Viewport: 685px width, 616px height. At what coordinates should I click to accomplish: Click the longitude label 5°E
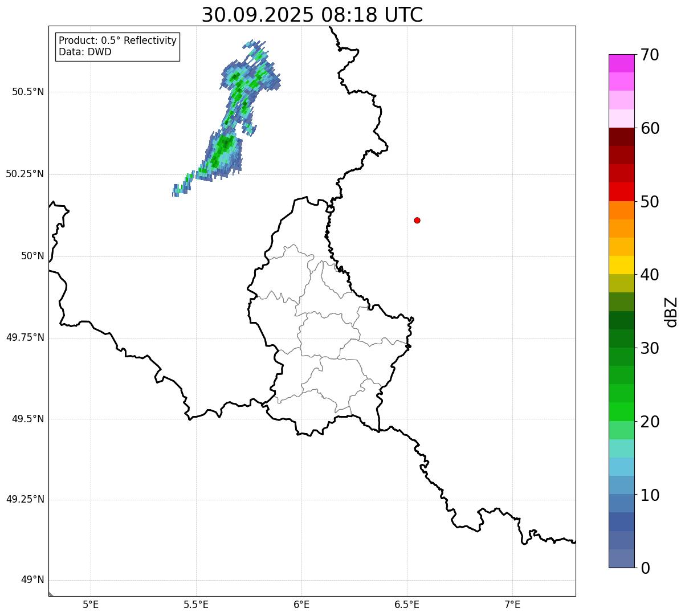point(91,604)
